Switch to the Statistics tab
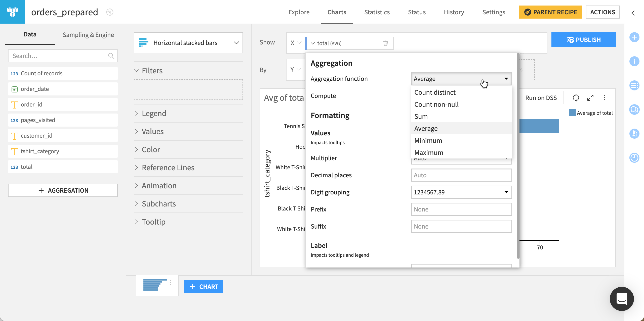 (x=377, y=12)
